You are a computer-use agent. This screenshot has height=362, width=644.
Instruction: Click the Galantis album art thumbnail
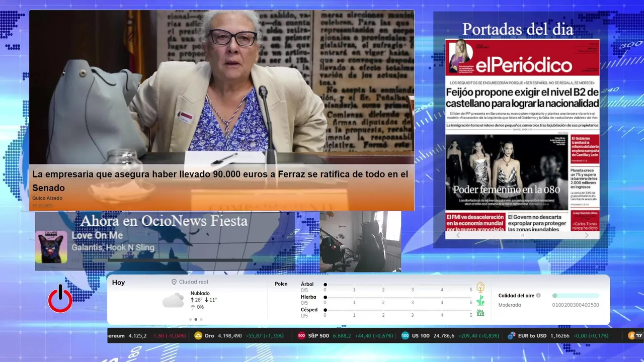[x=51, y=247]
